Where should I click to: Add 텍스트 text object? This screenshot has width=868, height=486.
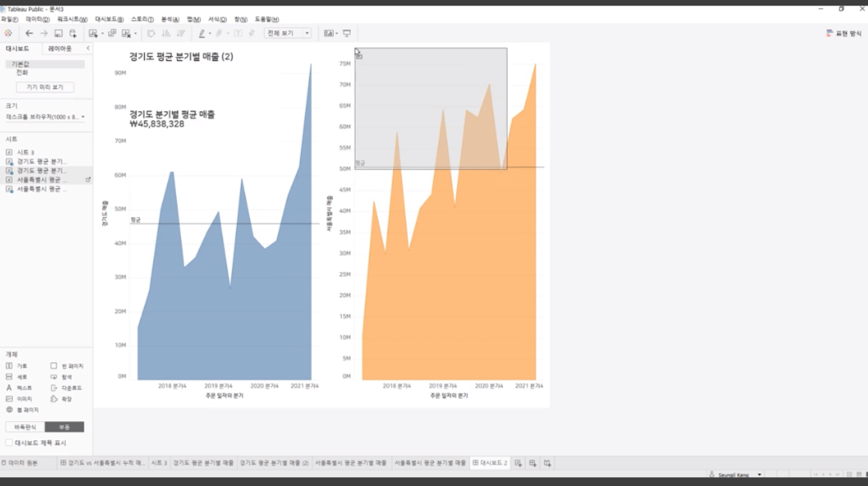coord(19,388)
